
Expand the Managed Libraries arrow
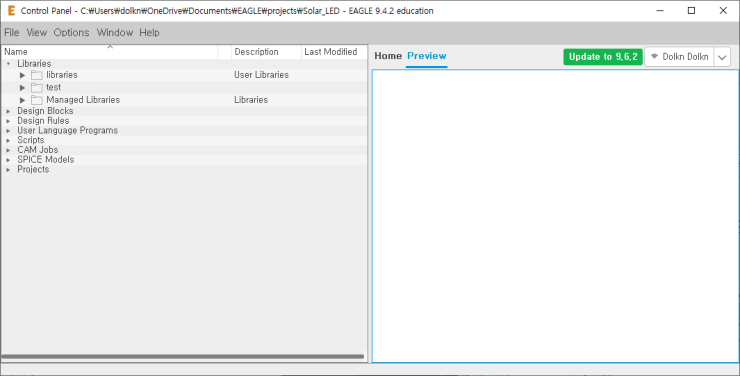coord(22,100)
